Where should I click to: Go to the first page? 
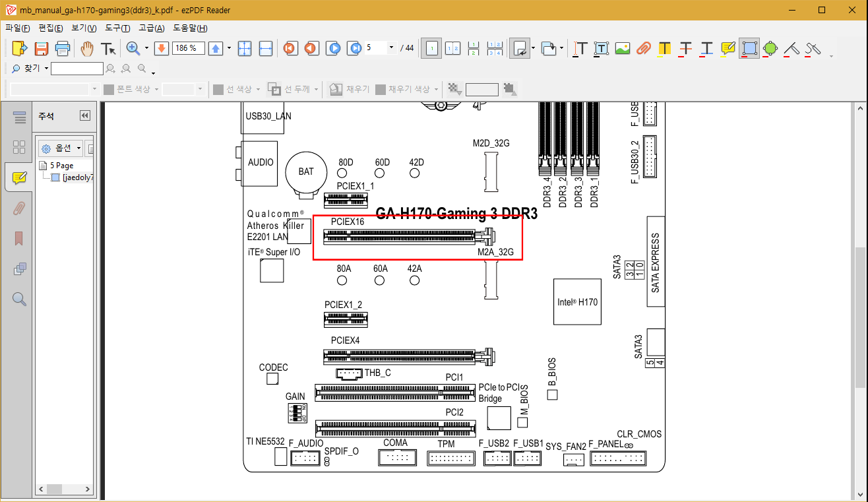290,48
